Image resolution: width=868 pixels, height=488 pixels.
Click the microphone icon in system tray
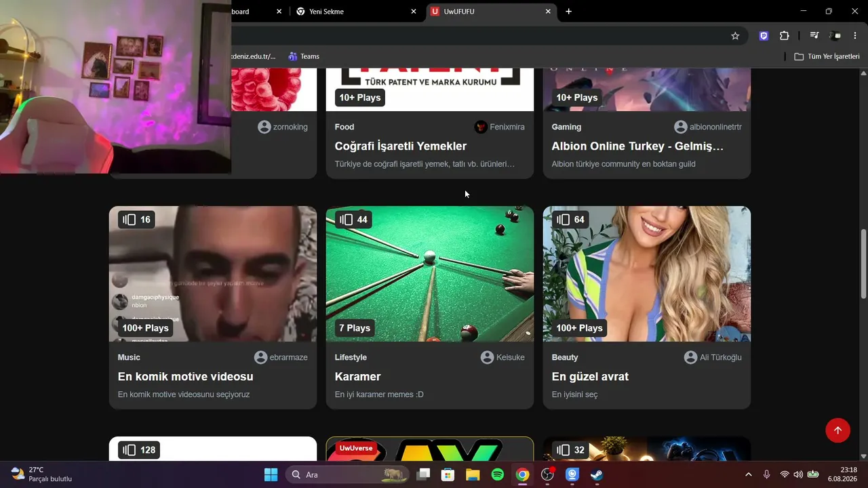pos(766,474)
